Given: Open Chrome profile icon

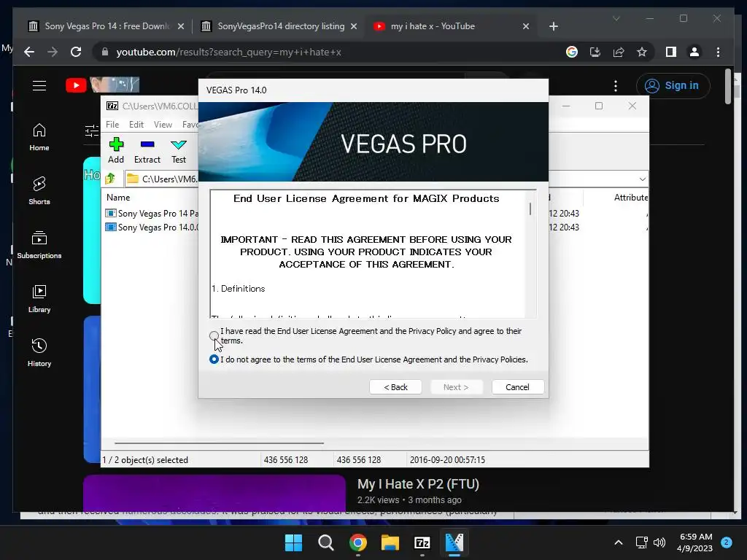Looking at the screenshot, I should coord(694,52).
